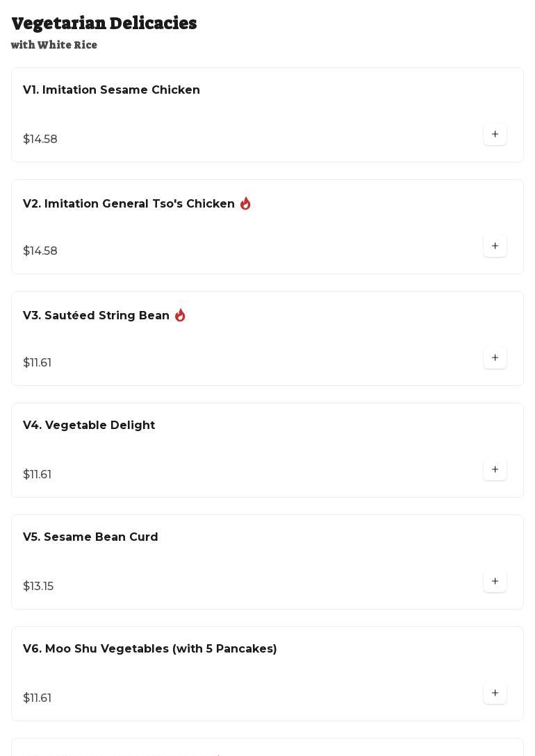Open V4. Vegetable Delight item title
The image size is (535, 756).
click(x=89, y=426)
